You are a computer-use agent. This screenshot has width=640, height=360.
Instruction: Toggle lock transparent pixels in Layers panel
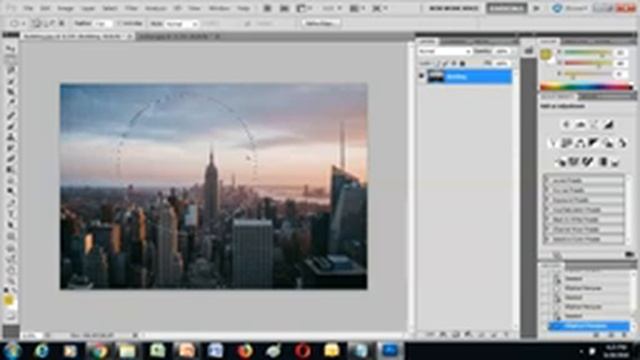[437, 63]
